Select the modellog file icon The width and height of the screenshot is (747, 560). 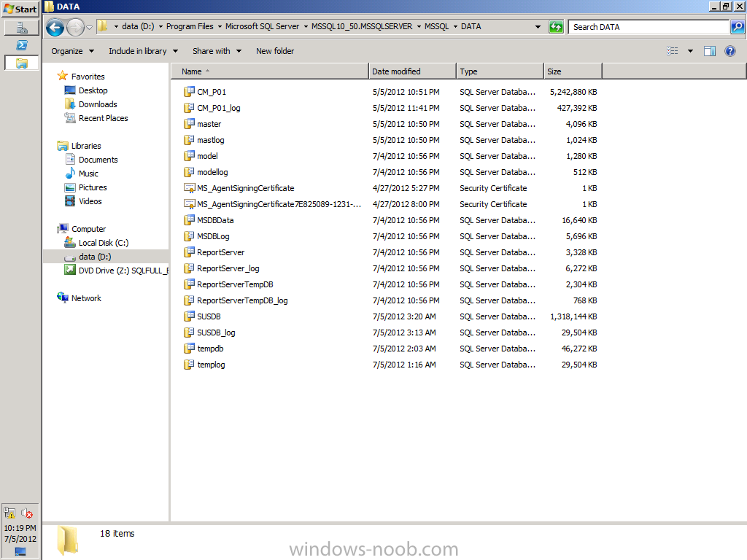189,172
